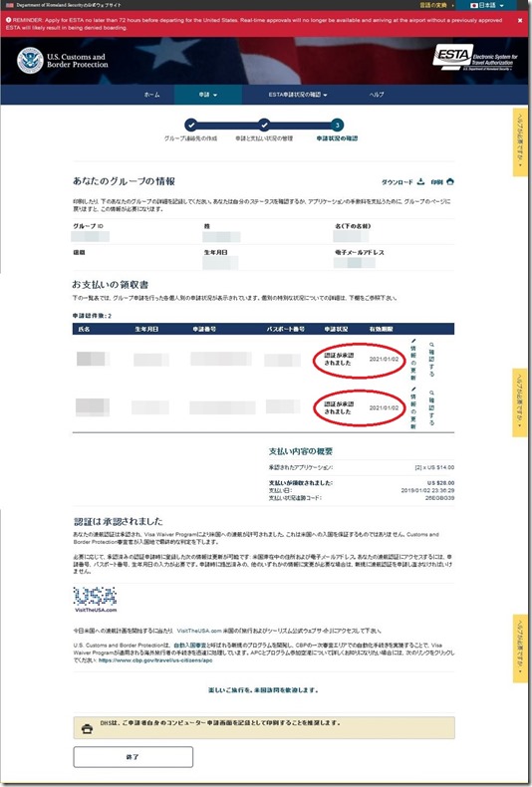Click the 終了 button at the bottom

[x=133, y=757]
